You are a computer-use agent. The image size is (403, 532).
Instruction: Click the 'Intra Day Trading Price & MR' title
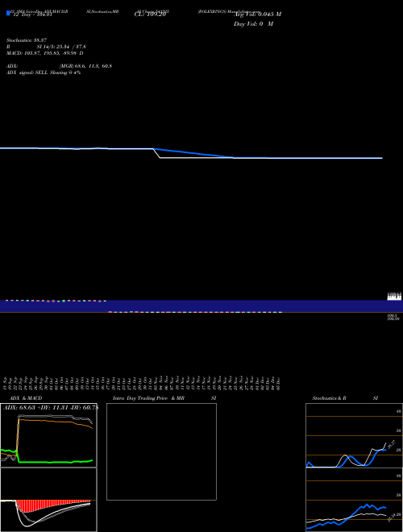tap(148, 398)
